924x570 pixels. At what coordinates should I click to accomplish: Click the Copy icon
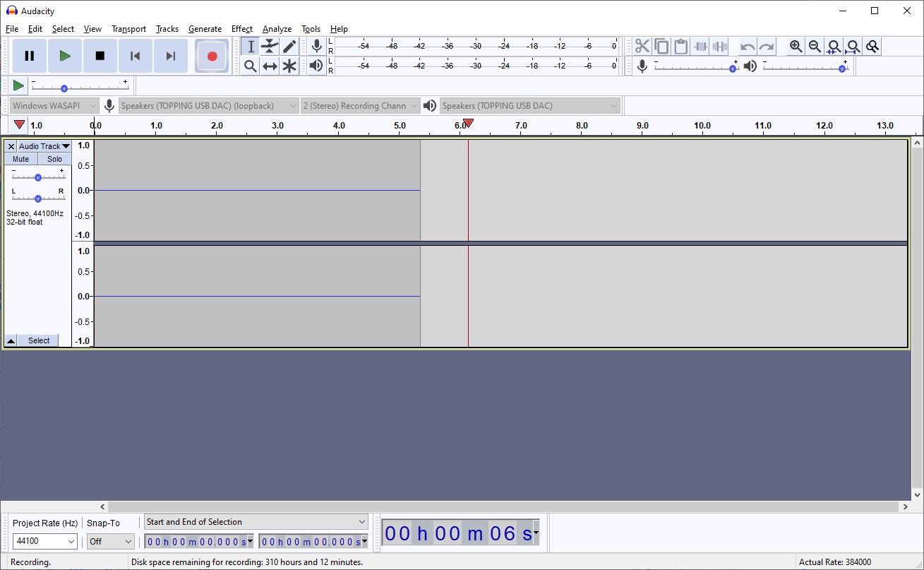(x=661, y=47)
